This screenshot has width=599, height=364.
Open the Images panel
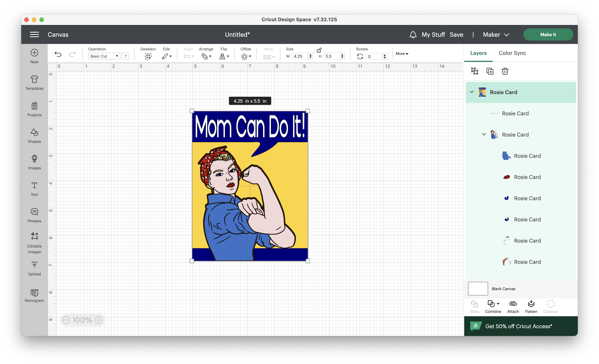pos(34,162)
